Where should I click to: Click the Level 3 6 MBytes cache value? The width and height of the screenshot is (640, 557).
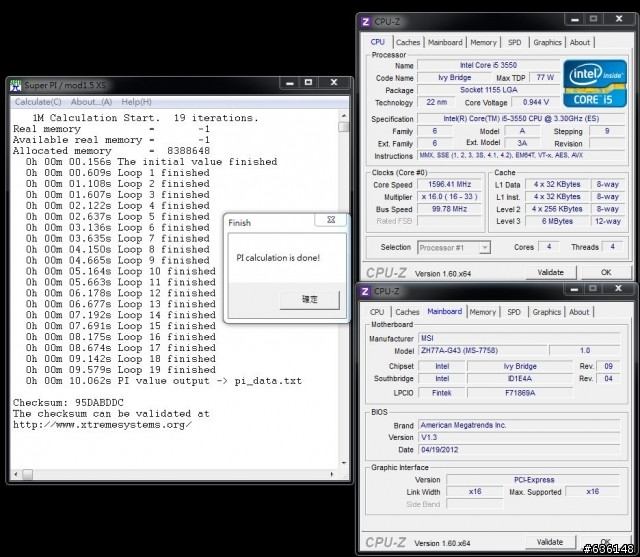(557, 221)
